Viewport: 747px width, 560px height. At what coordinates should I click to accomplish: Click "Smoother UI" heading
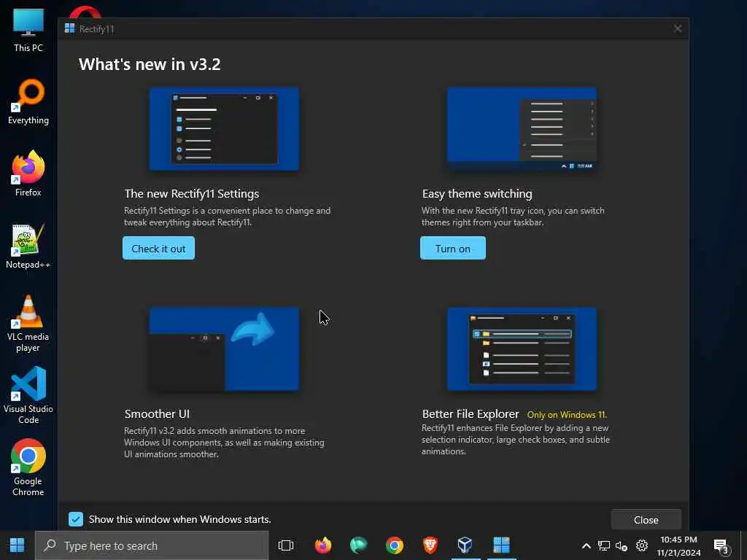pos(158,414)
